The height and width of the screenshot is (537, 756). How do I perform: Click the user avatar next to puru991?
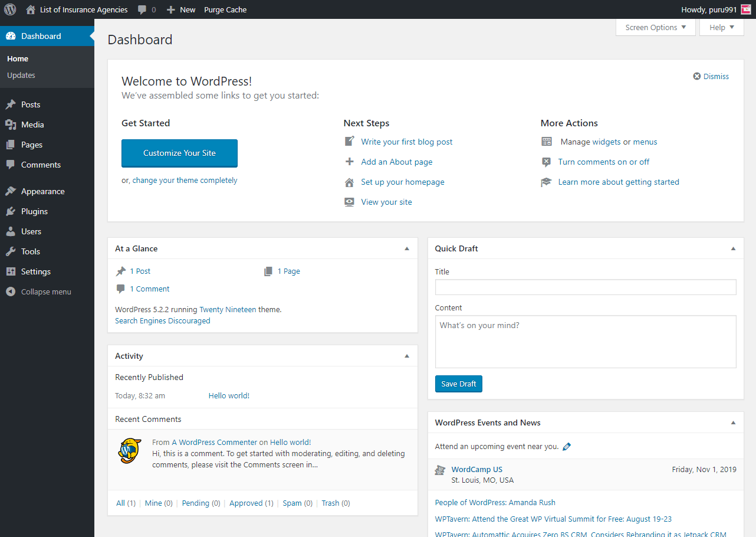(x=746, y=9)
